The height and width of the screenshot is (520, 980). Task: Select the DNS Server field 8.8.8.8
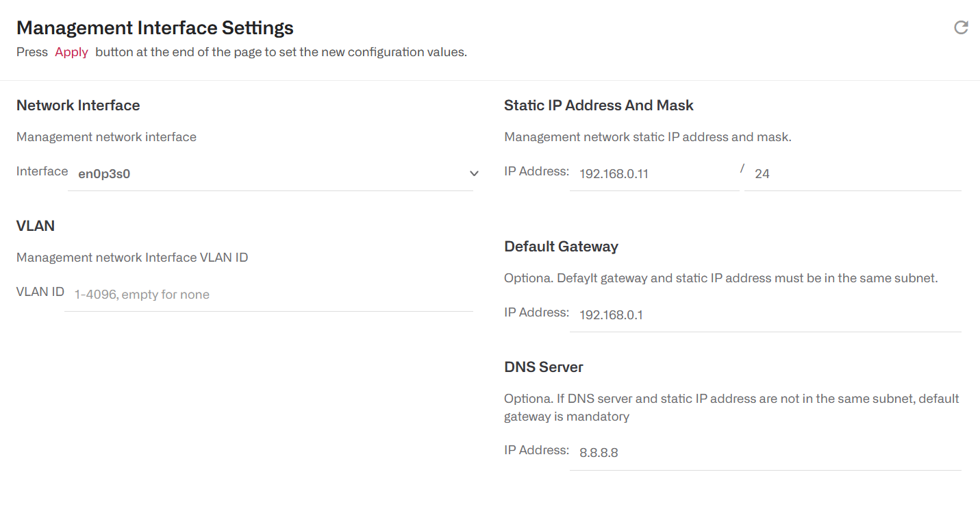[766, 453]
